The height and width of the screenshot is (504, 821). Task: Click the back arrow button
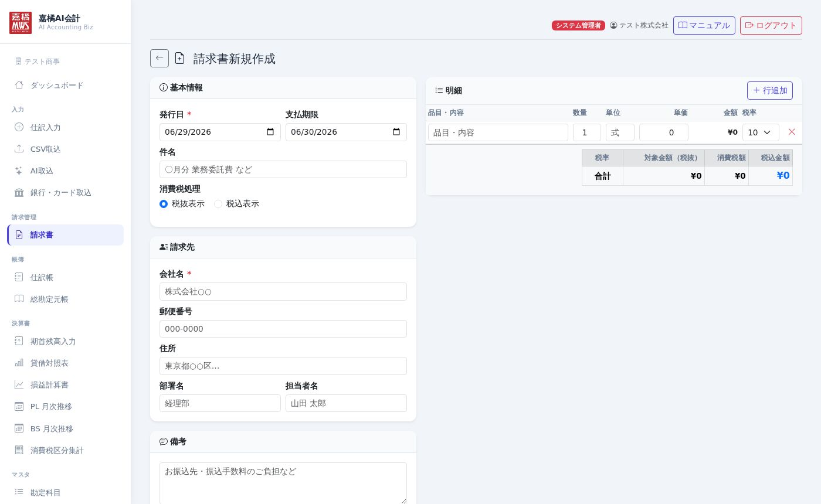[x=160, y=59]
